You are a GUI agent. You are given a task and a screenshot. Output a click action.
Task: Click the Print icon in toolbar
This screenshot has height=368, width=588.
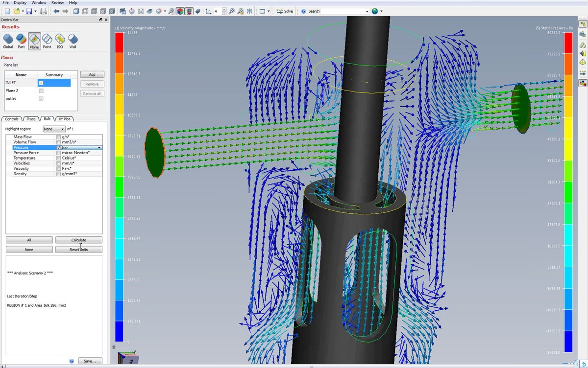pyautogui.click(x=44, y=11)
